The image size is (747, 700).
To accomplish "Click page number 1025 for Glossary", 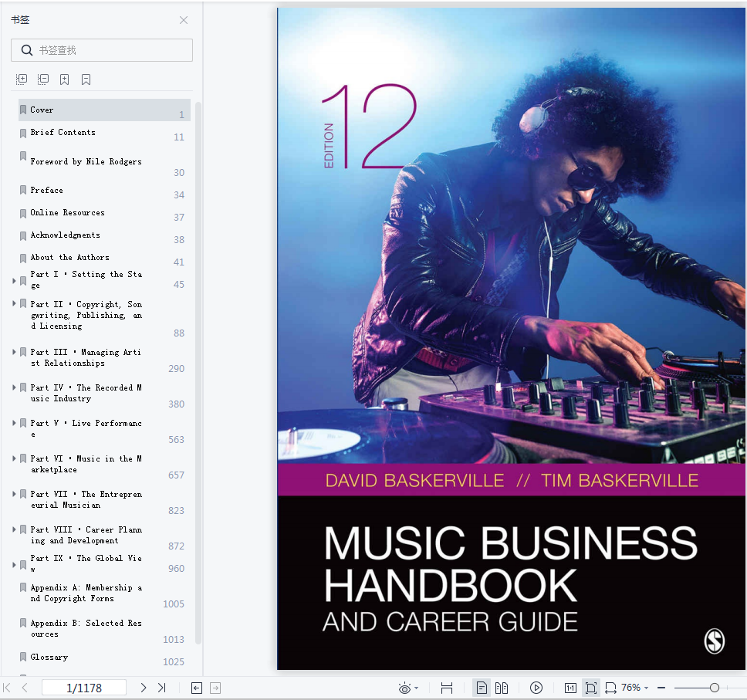I will pos(174,662).
